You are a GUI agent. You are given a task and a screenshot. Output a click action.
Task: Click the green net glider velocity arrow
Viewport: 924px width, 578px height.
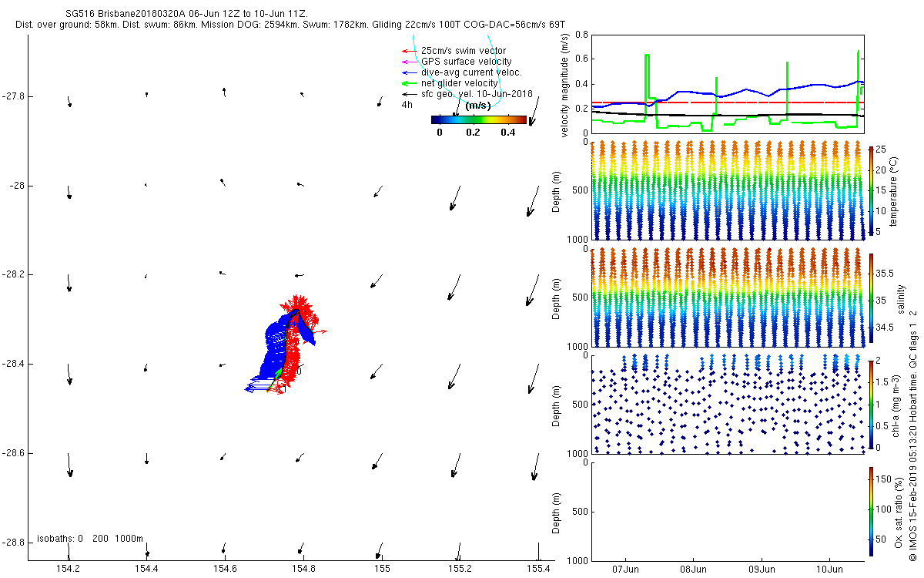(x=407, y=83)
